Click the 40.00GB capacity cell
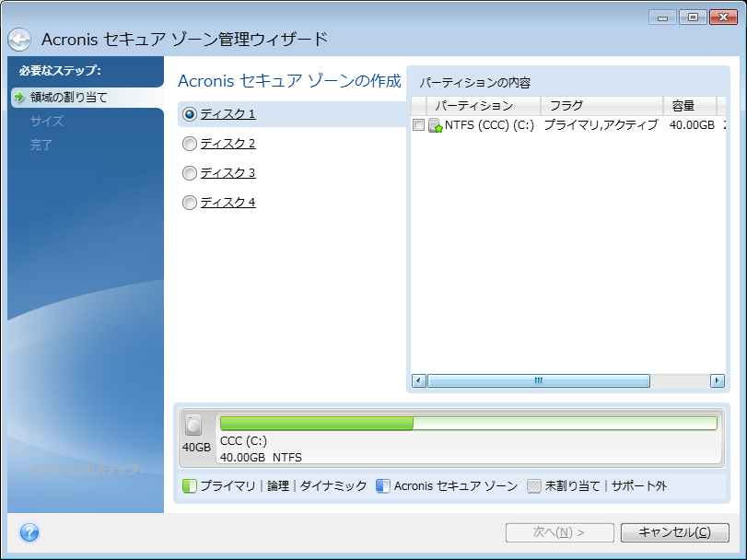This screenshot has width=747, height=560. click(692, 124)
